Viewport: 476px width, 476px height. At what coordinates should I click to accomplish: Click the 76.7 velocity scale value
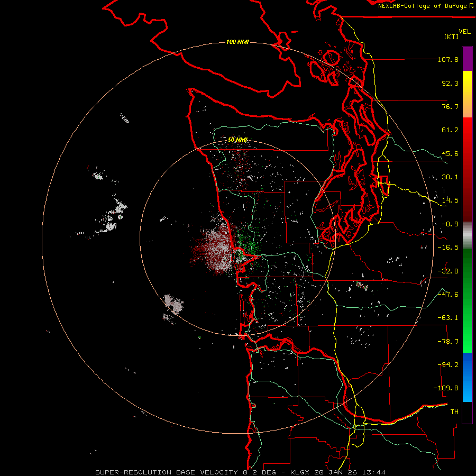(x=450, y=106)
